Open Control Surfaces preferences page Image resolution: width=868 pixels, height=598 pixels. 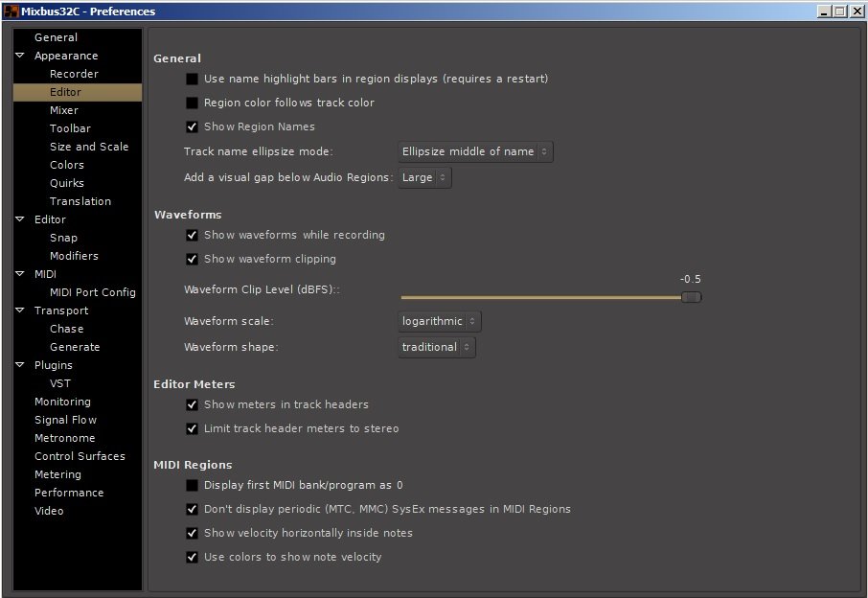[80, 456]
